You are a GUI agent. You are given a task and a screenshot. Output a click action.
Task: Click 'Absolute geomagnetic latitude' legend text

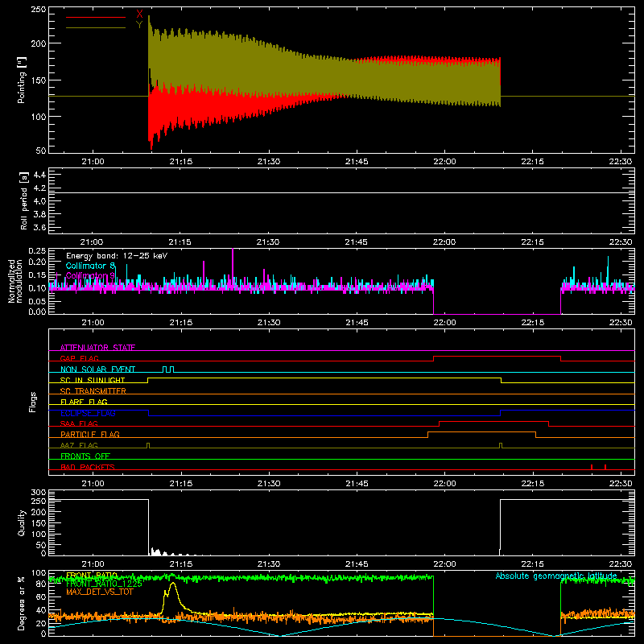pos(556,576)
